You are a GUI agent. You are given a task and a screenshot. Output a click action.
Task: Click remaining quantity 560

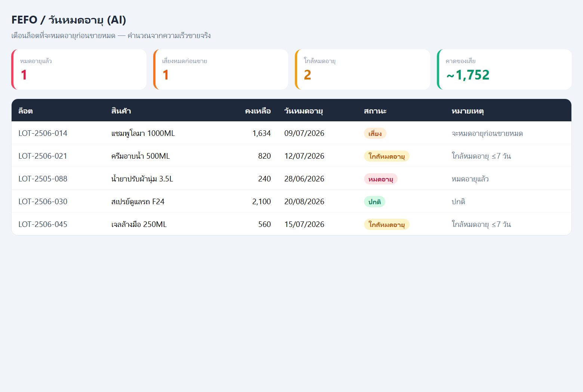coord(265,224)
